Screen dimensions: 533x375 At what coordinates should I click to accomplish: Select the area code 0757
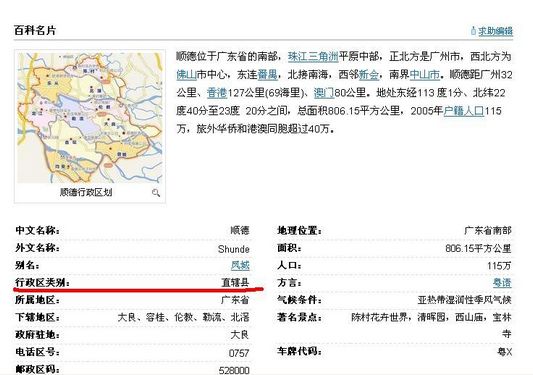point(239,353)
